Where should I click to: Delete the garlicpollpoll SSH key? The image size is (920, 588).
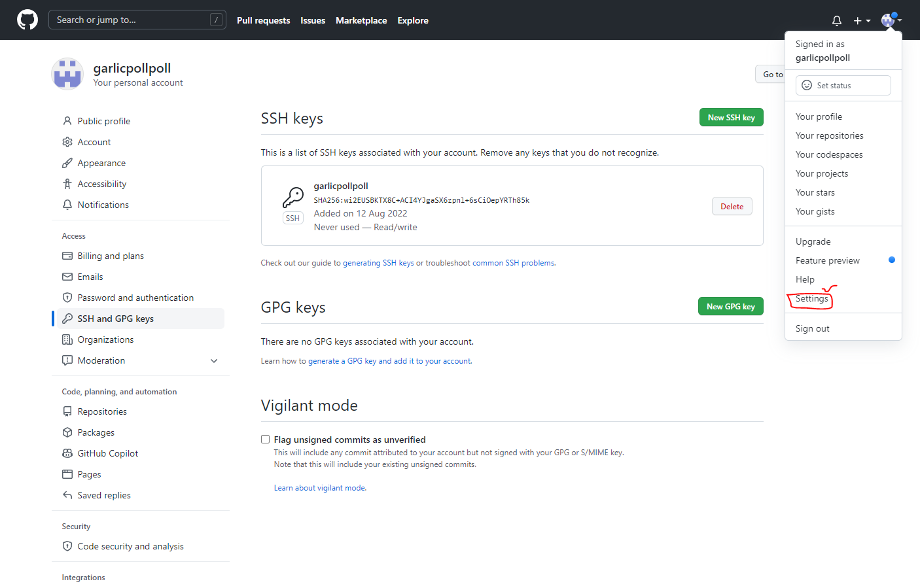point(732,206)
